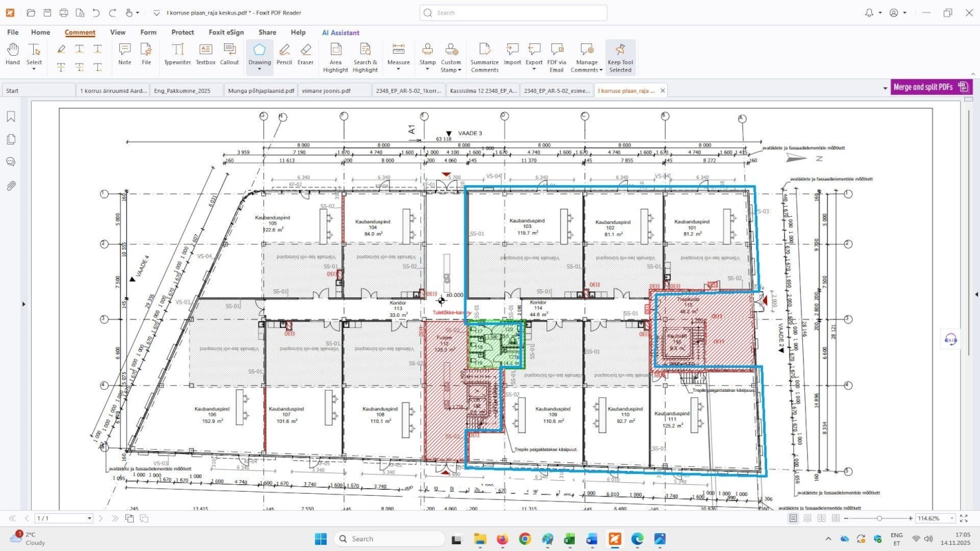The width and height of the screenshot is (980, 551).
Task: Open the zoom percentage dropdown
Action: click(952, 518)
